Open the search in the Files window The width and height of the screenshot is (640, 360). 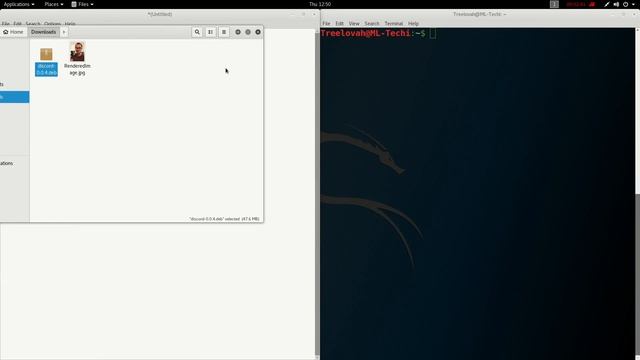(x=197, y=32)
